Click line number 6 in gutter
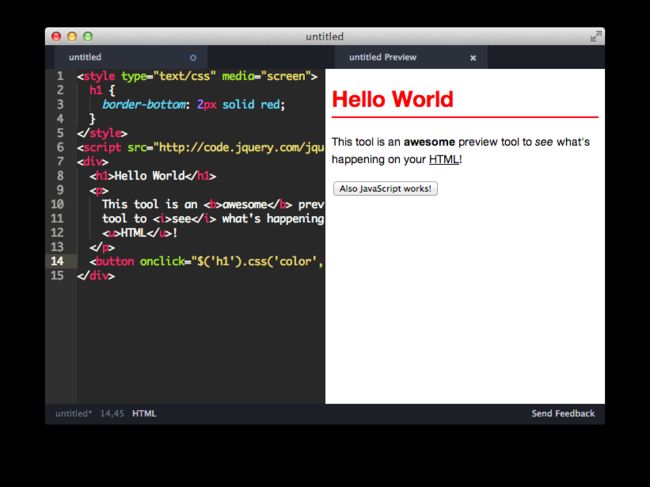Viewport: 650px width, 487px height. [61, 147]
